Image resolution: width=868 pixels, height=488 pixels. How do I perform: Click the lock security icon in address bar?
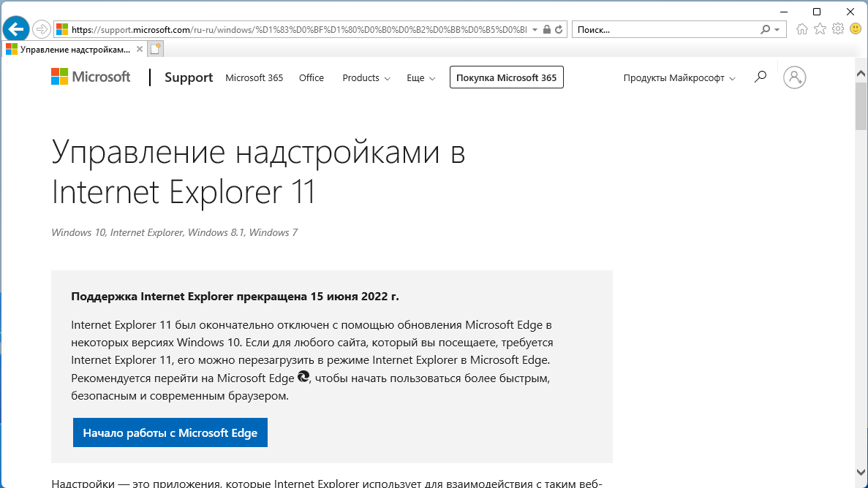coord(547,29)
